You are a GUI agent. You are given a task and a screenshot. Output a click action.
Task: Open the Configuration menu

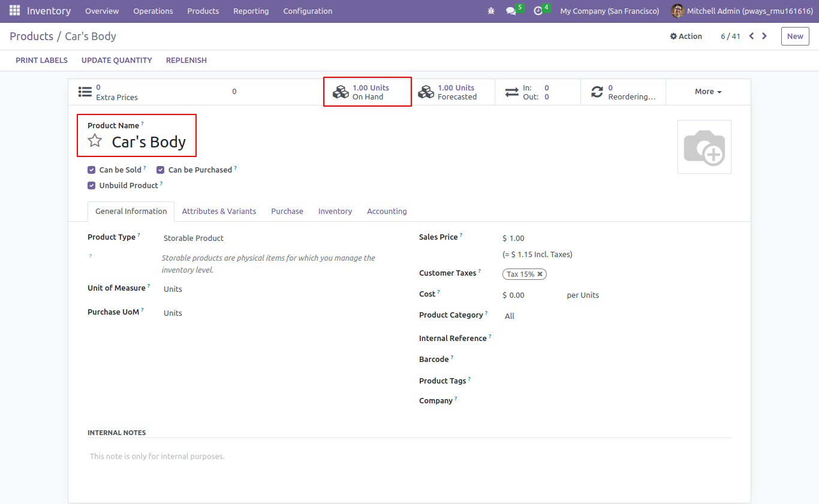tap(308, 11)
